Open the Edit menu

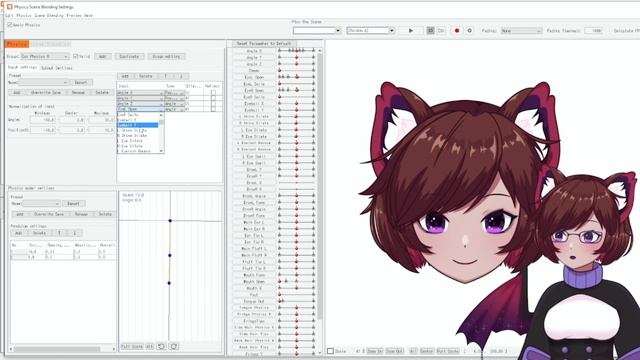pyautogui.click(x=9, y=16)
